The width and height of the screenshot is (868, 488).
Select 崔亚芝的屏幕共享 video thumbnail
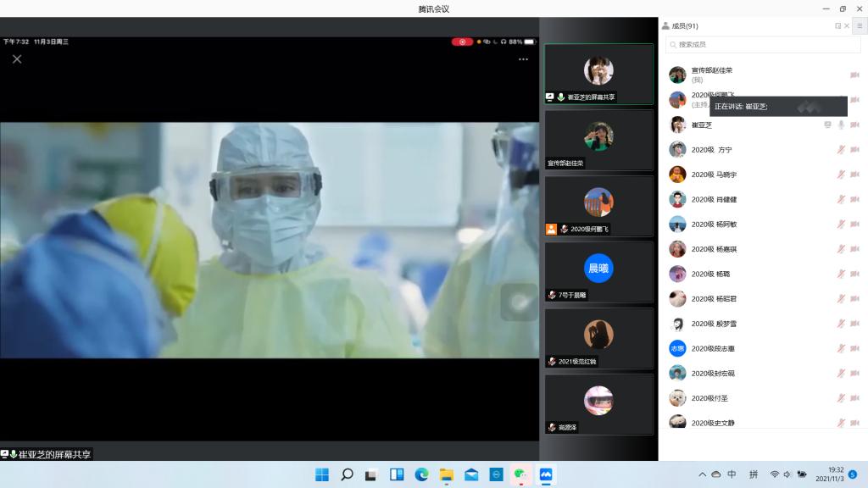(598, 74)
